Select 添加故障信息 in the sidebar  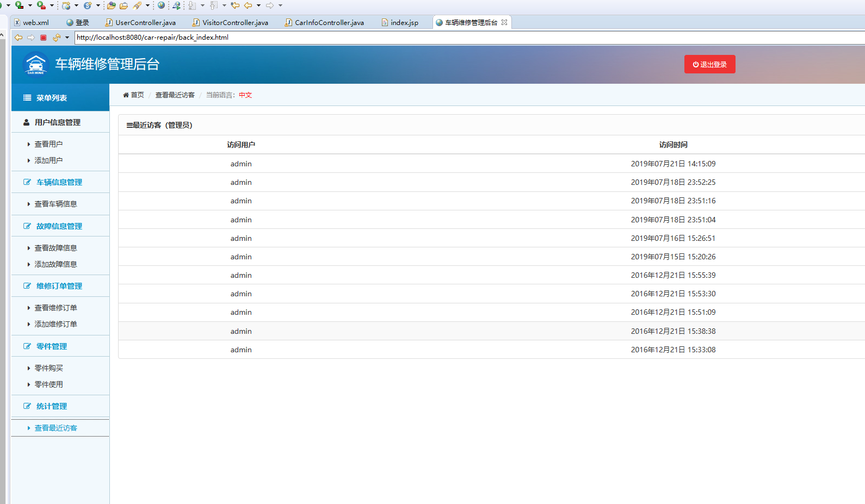tap(55, 264)
